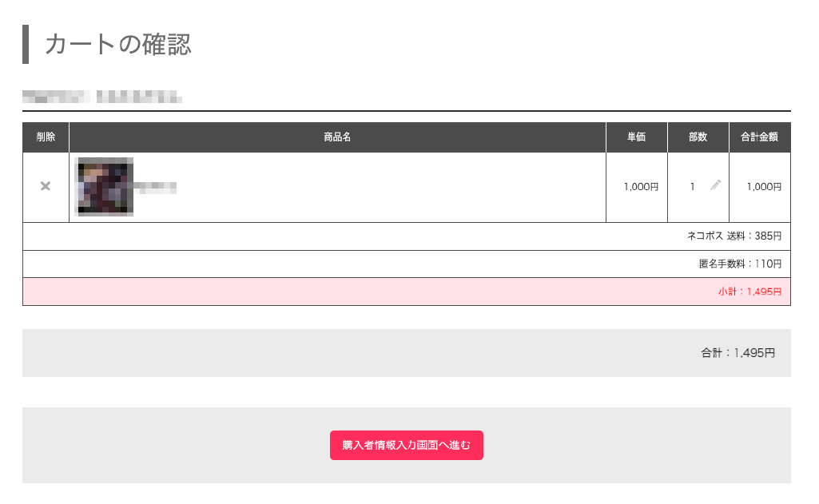Click the ネコポス 送料:385円 row
The image size is (819, 504).
click(x=734, y=236)
